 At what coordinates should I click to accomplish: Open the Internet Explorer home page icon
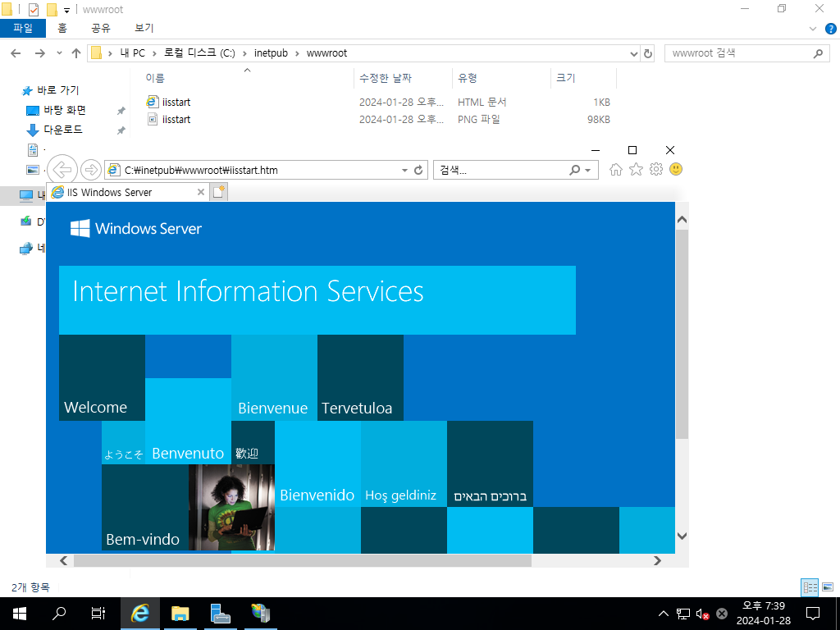coord(616,170)
